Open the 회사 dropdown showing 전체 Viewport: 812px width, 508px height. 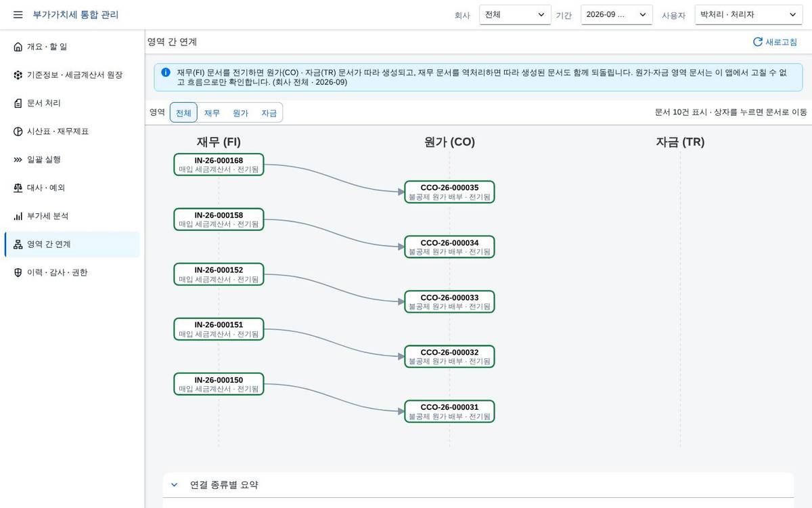(x=515, y=15)
